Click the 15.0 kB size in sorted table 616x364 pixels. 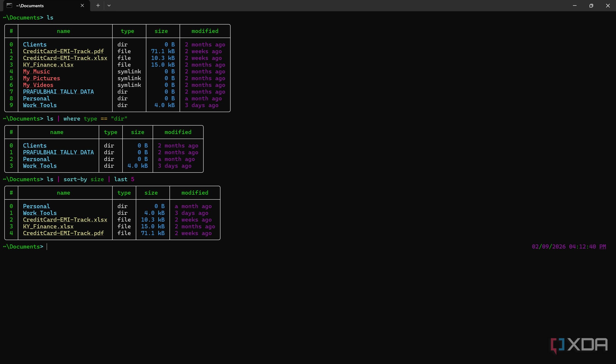(153, 226)
